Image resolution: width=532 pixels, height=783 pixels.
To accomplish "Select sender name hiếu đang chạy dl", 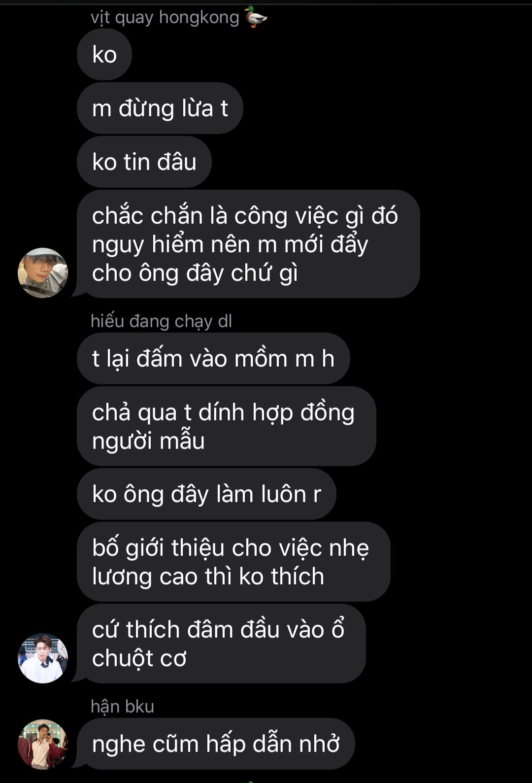I will (161, 321).
